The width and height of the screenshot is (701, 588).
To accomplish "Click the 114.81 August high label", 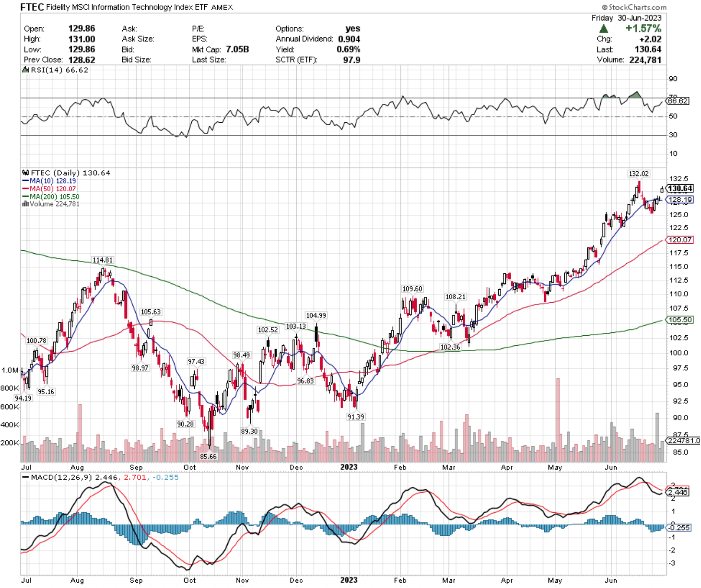I will pos(103,260).
